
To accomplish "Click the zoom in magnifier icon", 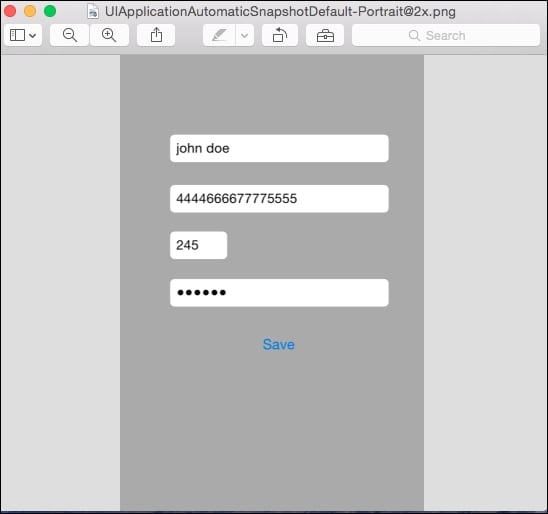I will tap(109, 35).
